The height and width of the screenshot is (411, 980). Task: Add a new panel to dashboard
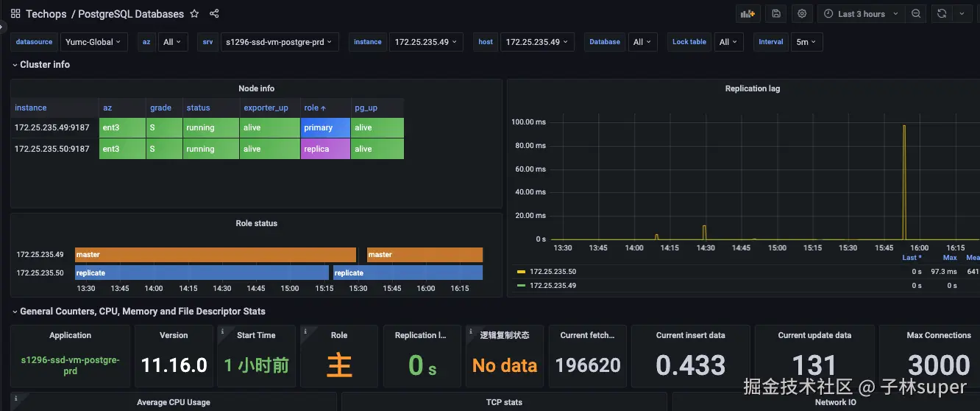point(748,13)
